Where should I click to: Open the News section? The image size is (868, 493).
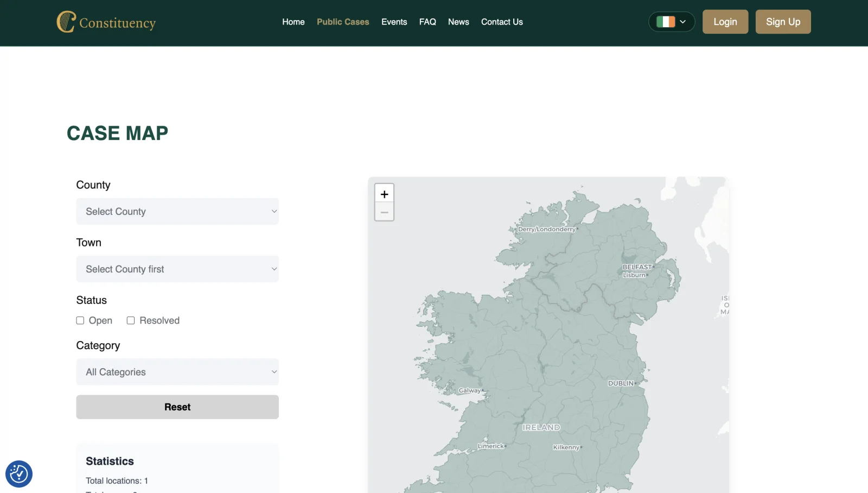coord(458,22)
